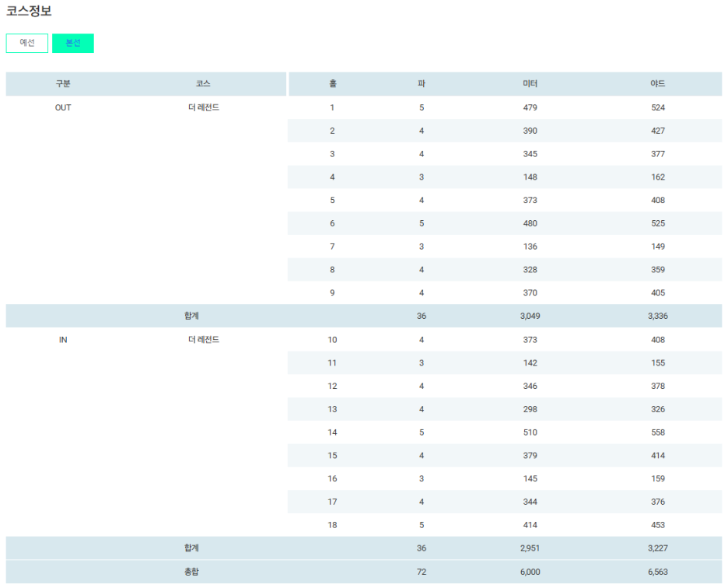Click meter value 142
The image size is (728, 588).
(x=530, y=363)
